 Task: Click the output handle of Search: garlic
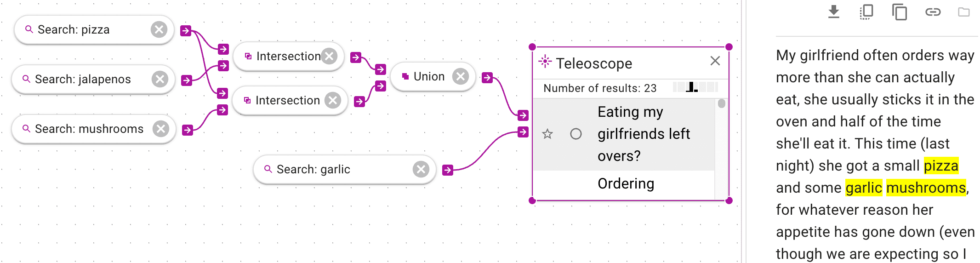coord(448,170)
